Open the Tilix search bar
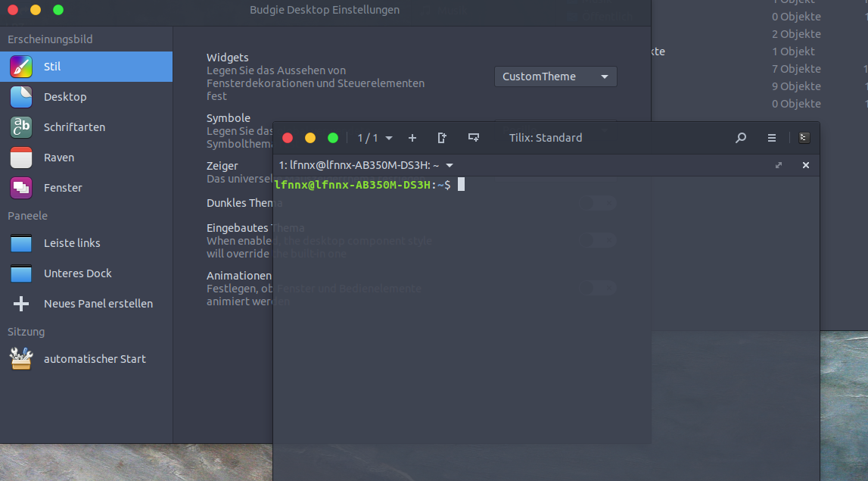This screenshot has height=481, width=868. tap(740, 138)
